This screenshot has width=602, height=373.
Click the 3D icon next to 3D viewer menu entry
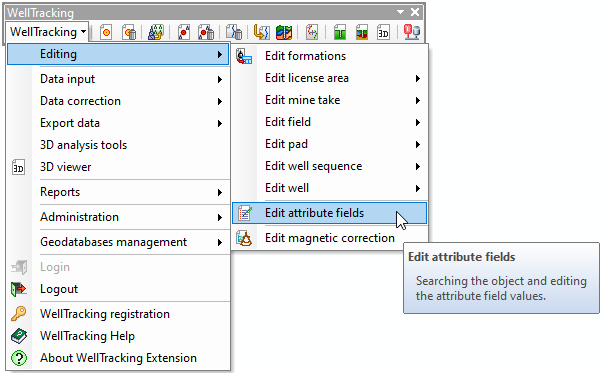tap(18, 167)
